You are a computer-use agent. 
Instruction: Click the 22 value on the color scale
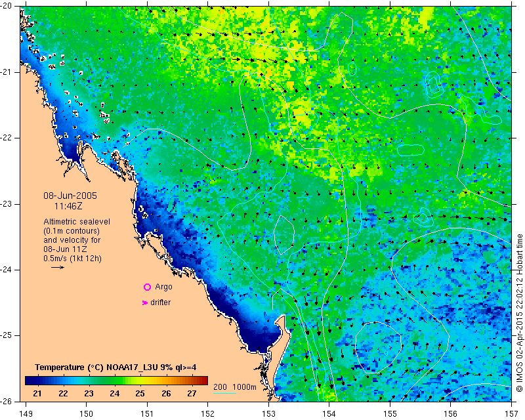[x=63, y=394]
